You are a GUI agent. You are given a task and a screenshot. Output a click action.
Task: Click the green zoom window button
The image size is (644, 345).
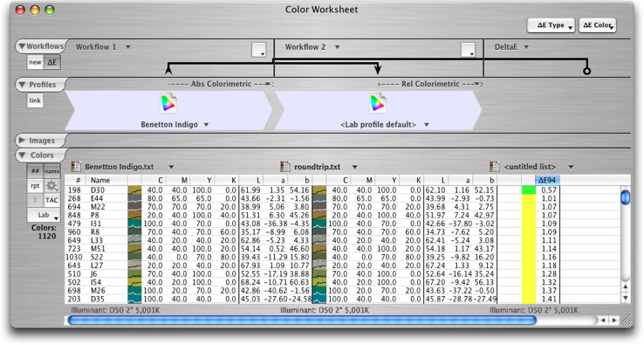49,10
